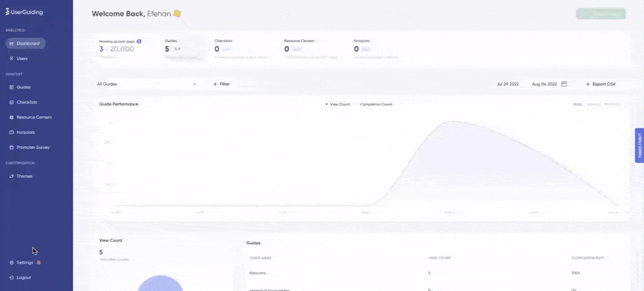
Task: Open the Need Help? side tab
Action: [640, 145]
